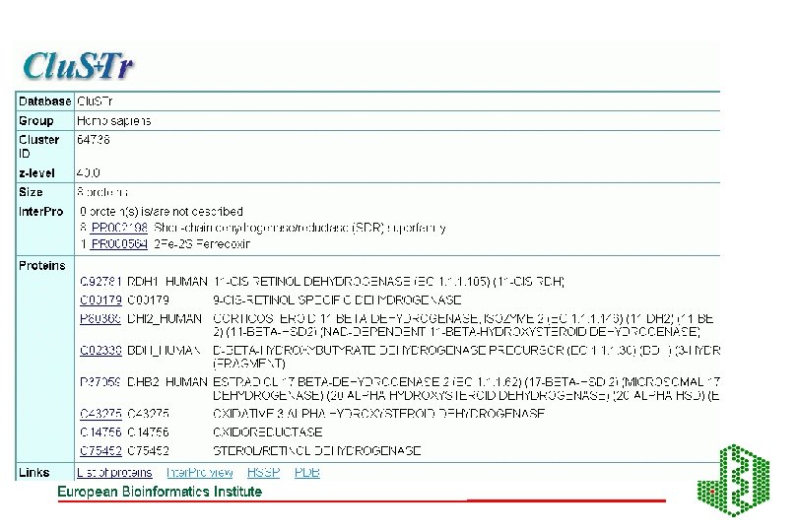Click the BDH_HUMAN entry name
Viewport: 798px width, 532px height.
pyautogui.click(x=164, y=351)
